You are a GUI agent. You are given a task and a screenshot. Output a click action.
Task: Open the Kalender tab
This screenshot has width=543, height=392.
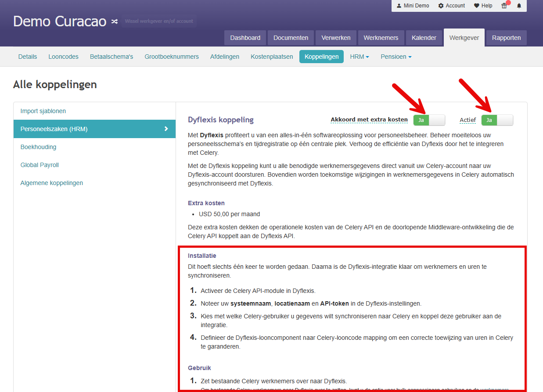[424, 38]
